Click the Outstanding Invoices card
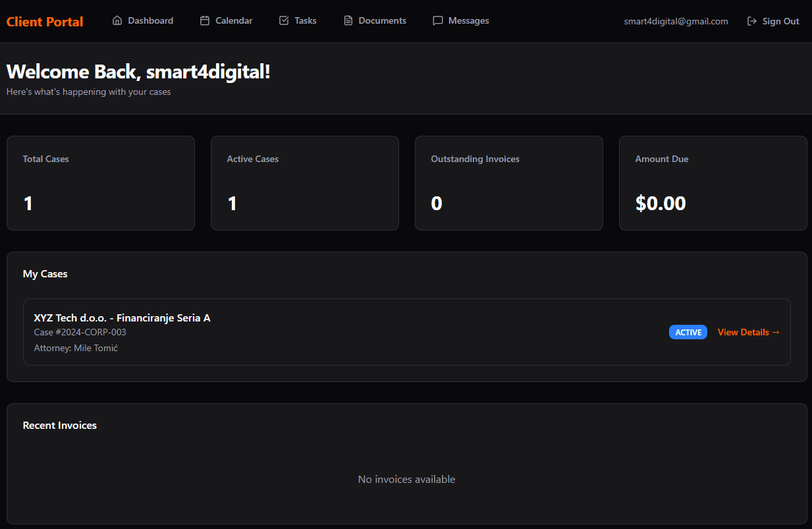The height and width of the screenshot is (529, 812). 508,182
